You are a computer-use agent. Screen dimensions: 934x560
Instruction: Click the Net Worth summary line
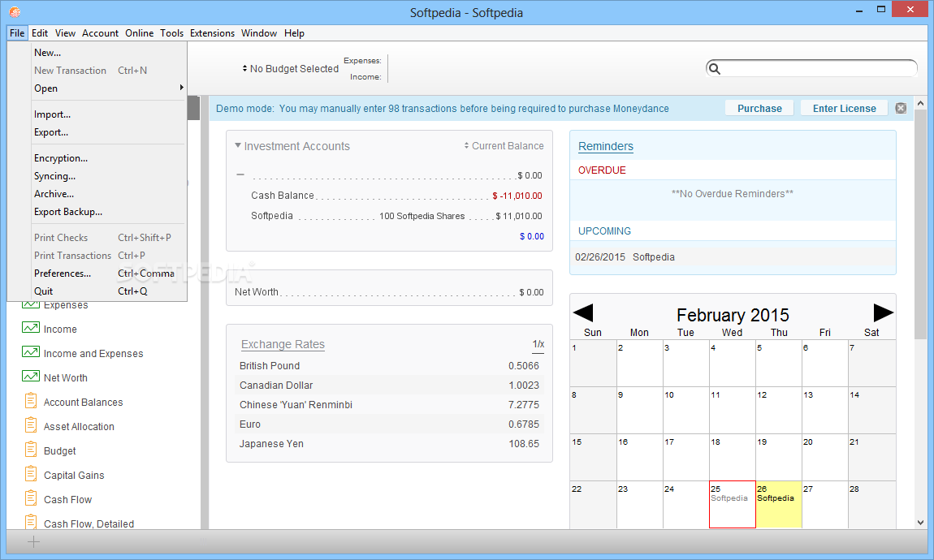coord(389,292)
